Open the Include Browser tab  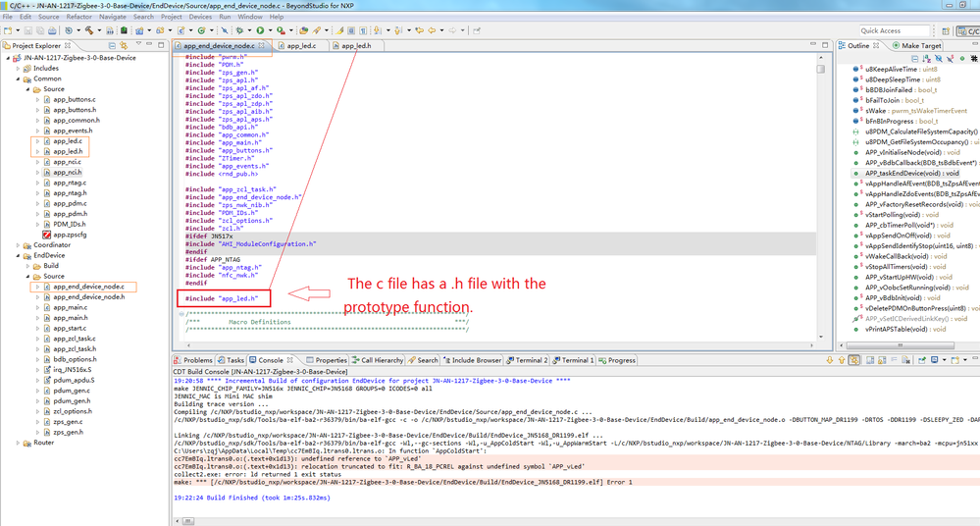pos(472,360)
